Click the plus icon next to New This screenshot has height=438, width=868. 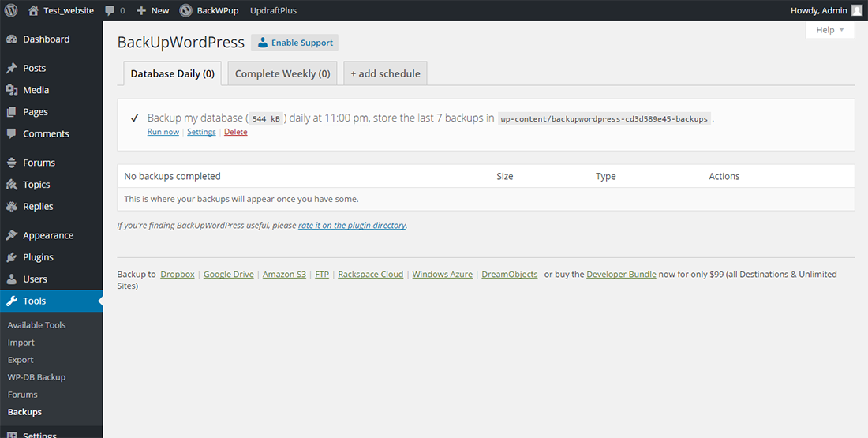[141, 10]
